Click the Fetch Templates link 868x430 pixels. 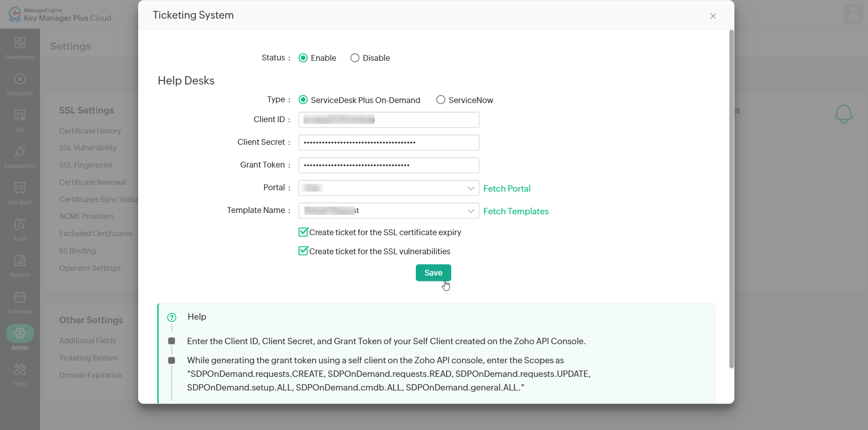point(516,211)
